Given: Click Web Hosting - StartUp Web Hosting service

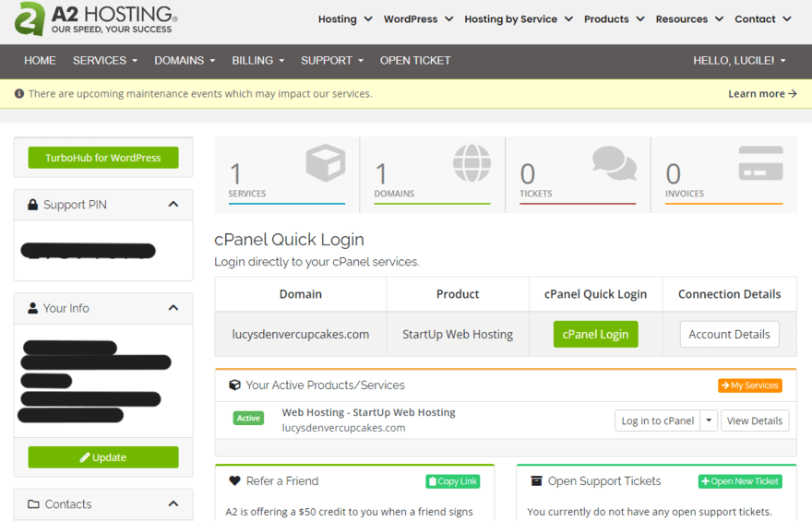Looking at the screenshot, I should pos(368,412).
